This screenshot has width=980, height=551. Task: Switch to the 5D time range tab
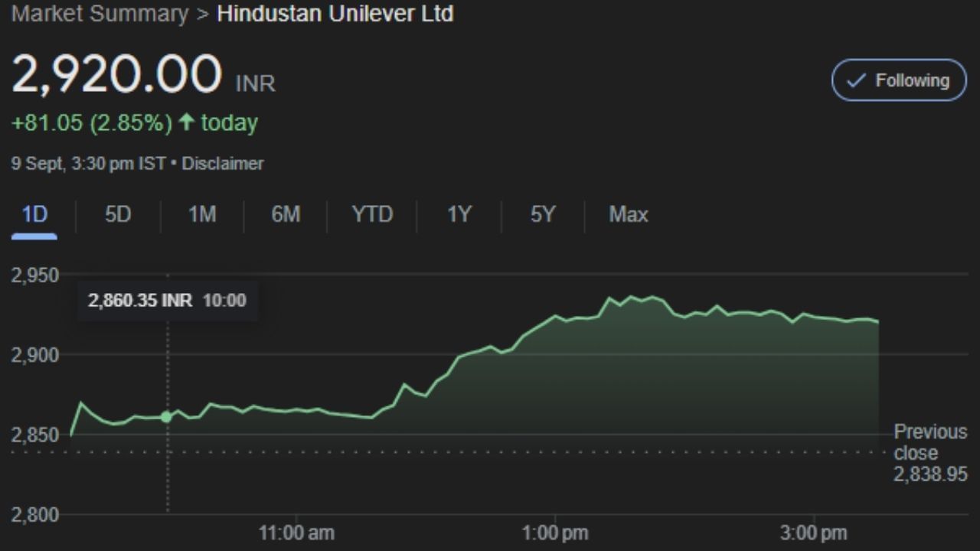point(119,215)
